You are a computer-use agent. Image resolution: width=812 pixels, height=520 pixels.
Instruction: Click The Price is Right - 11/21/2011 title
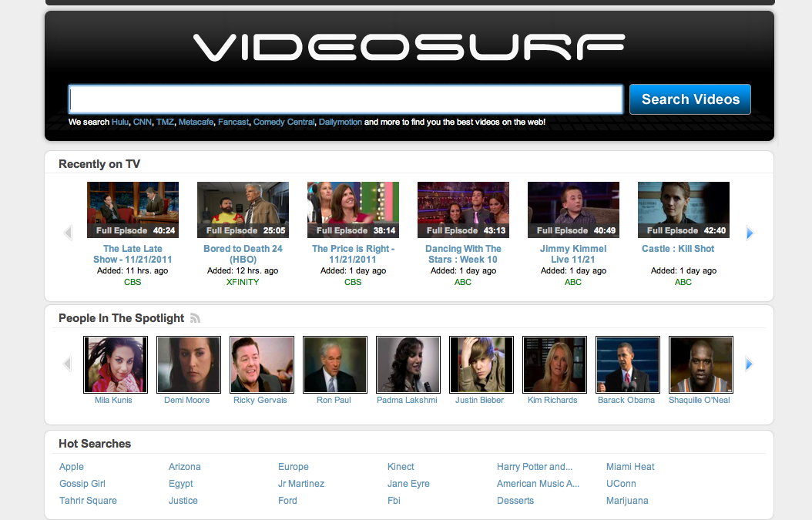(353, 254)
